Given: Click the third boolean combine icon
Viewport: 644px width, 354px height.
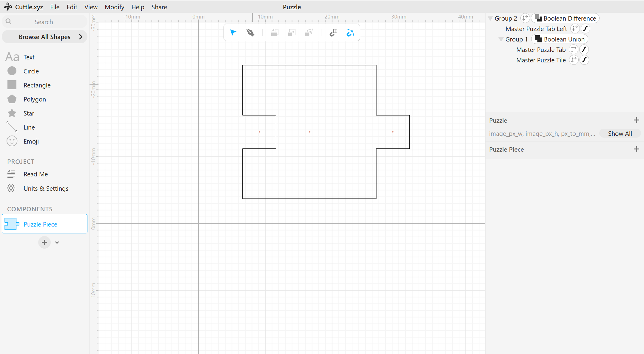Looking at the screenshot, I should tap(309, 33).
